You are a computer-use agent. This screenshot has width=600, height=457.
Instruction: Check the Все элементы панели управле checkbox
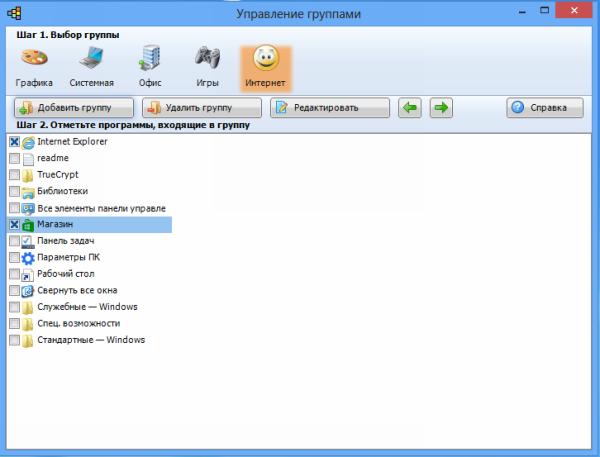coord(14,208)
